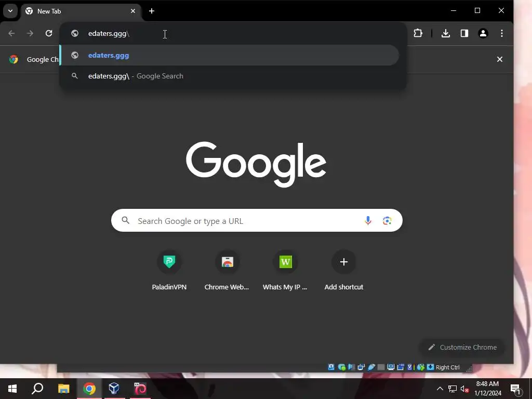Screen dimensions: 532x399
Task: Click Customize Chrome button
Action: tap(462, 347)
